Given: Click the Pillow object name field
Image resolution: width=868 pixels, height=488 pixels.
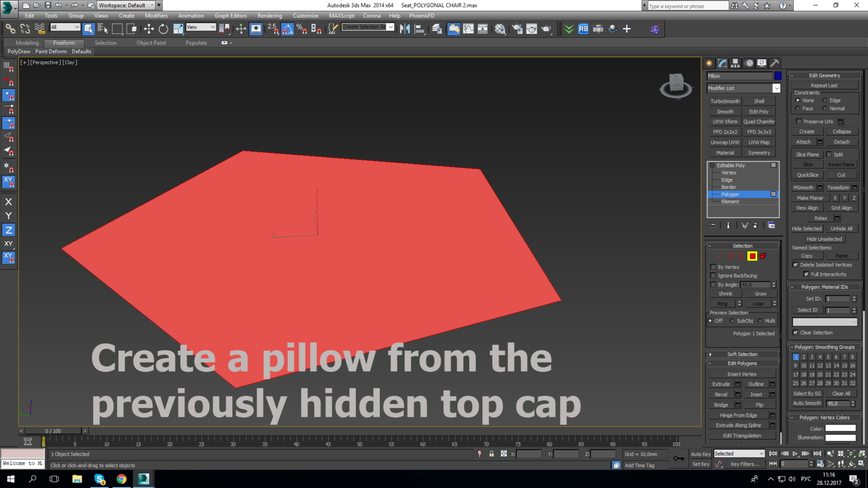Looking at the screenshot, I should [x=740, y=76].
